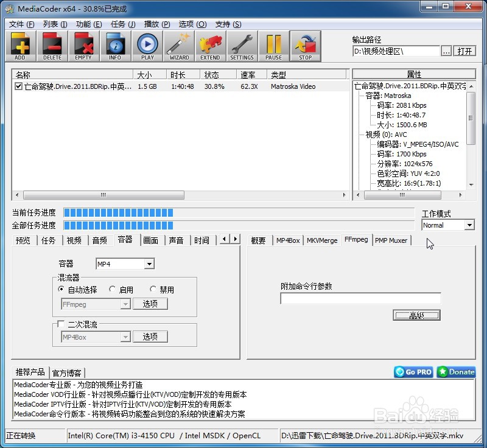Click the tab strip scroll-right arrow
The height and width of the screenshot is (448, 487).
pos(235,239)
